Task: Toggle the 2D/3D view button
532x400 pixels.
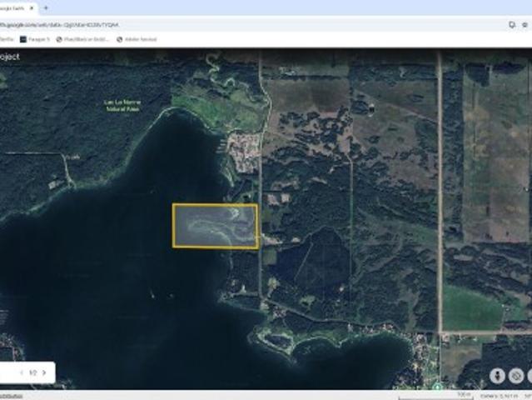Action: pos(515,376)
